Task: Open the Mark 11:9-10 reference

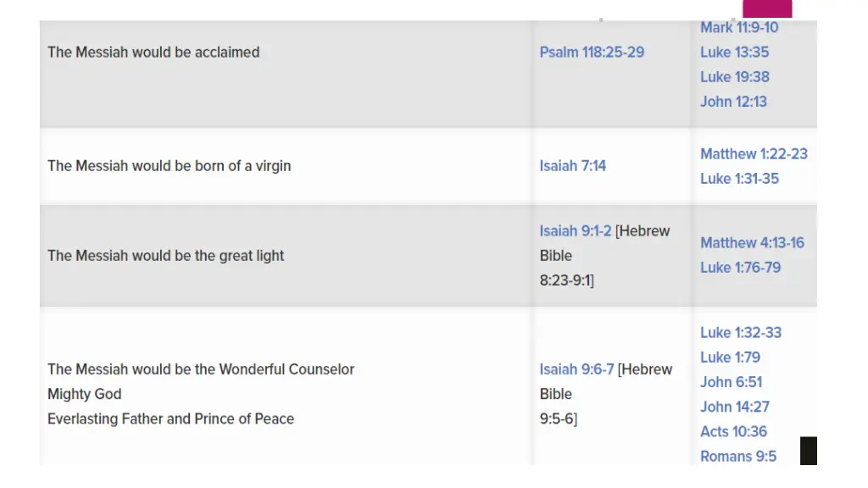Action: pyautogui.click(x=739, y=28)
